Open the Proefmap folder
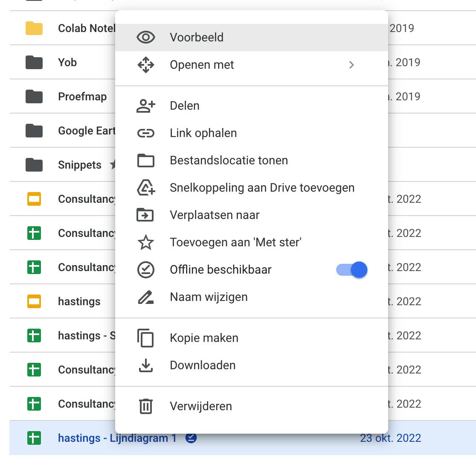The image size is (476, 461). click(82, 96)
